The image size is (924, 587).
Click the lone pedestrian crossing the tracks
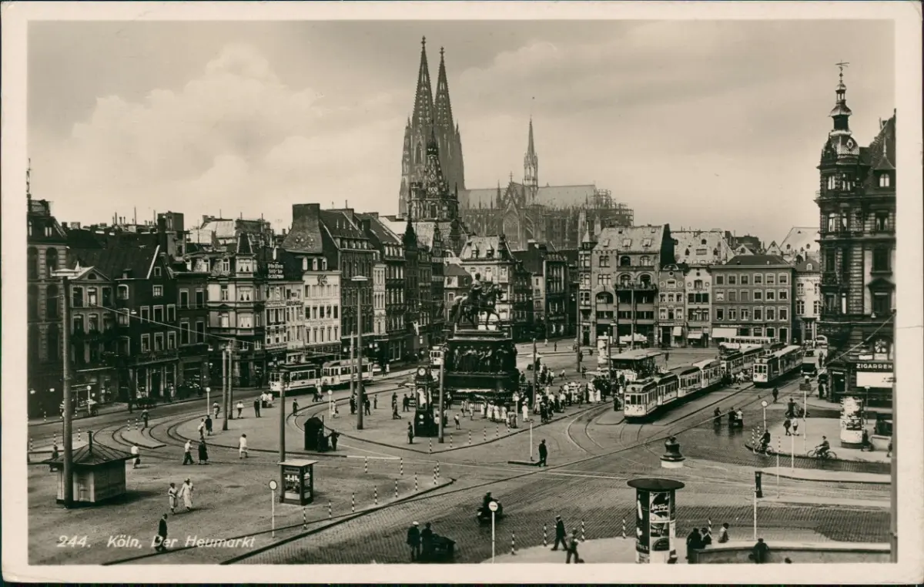[x=542, y=453]
